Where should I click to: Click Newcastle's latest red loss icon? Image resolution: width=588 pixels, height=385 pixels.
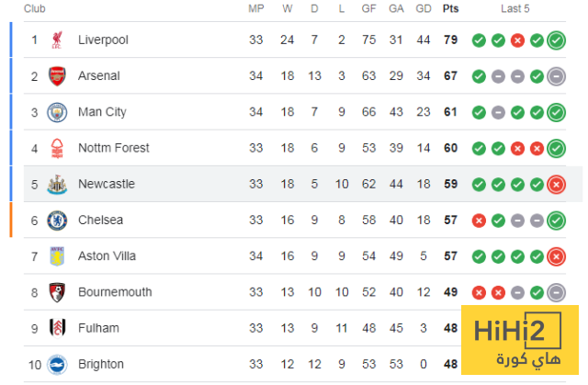click(x=556, y=184)
